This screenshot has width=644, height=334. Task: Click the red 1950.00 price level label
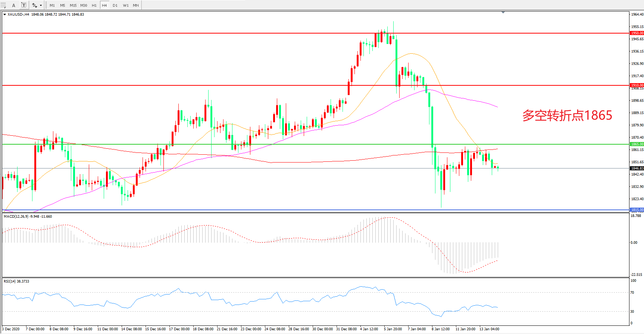pyautogui.click(x=637, y=33)
